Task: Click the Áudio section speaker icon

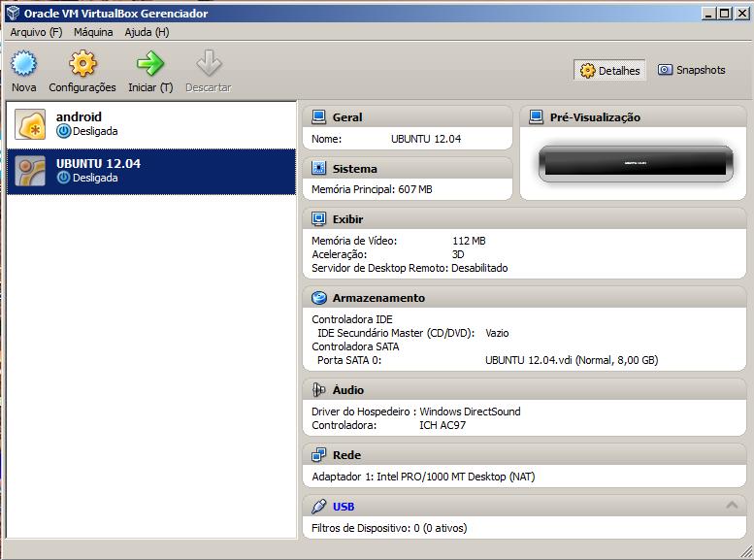Action: (x=318, y=389)
